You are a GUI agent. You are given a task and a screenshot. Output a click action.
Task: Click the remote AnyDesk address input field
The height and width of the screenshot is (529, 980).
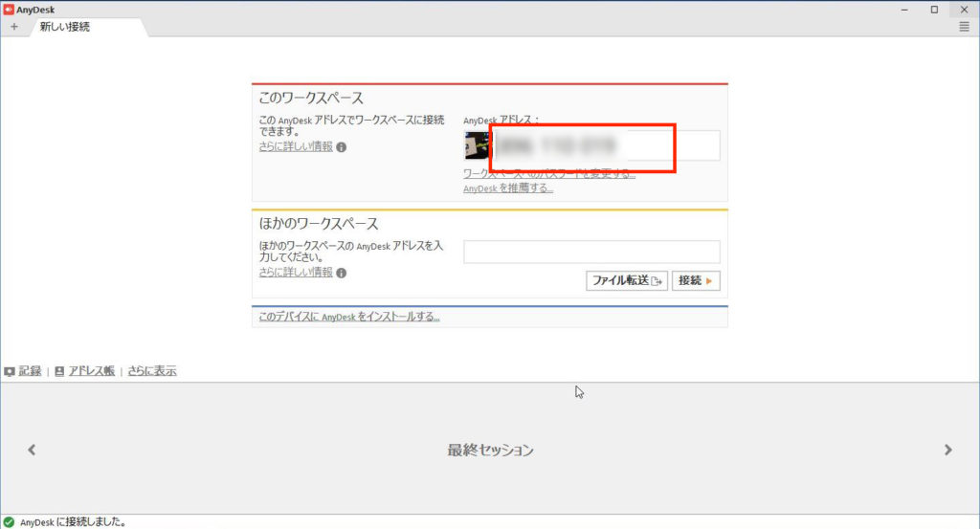point(591,252)
